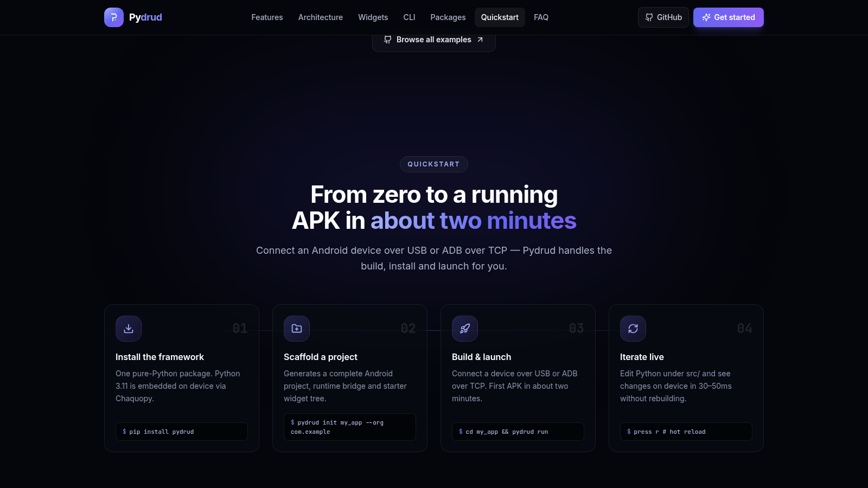Click the step number 02
This screenshot has height=488, width=868.
(x=408, y=329)
